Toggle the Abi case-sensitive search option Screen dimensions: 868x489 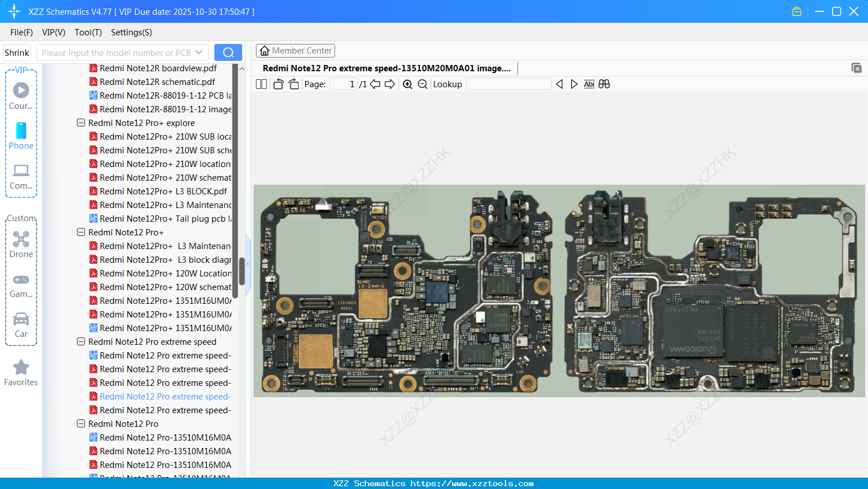point(589,84)
